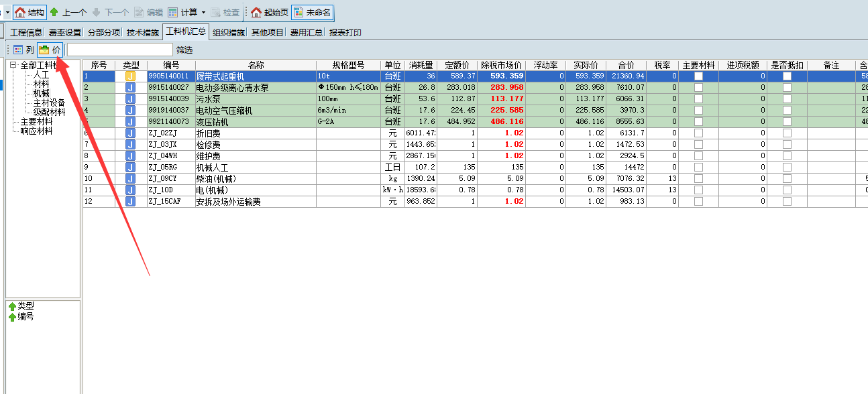Select 材料 in the tree
The height and width of the screenshot is (394, 868).
coord(41,84)
